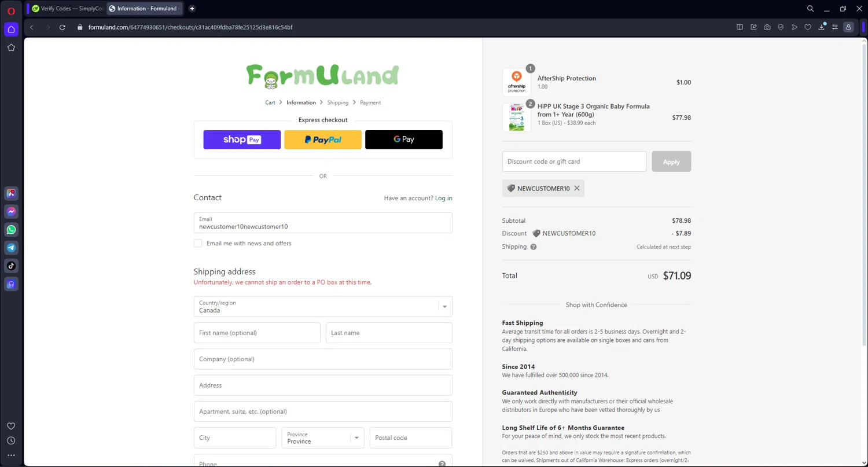Open Easy setup sliders icon
Image resolution: width=868 pixels, height=467 pixels.
pyautogui.click(x=835, y=27)
